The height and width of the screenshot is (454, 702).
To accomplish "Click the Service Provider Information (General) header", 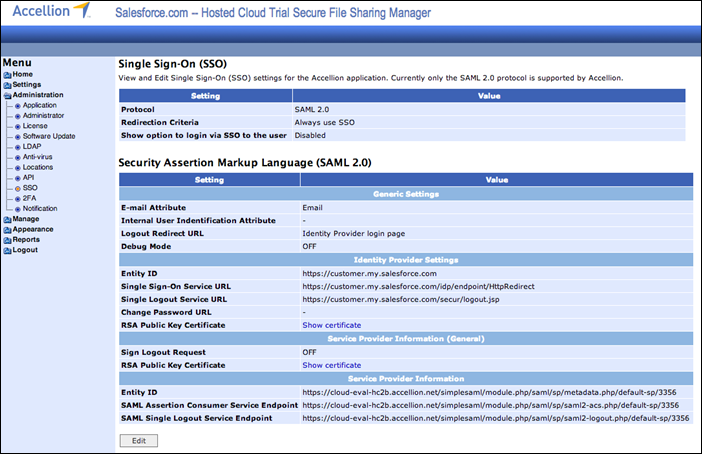I will click(x=406, y=338).
